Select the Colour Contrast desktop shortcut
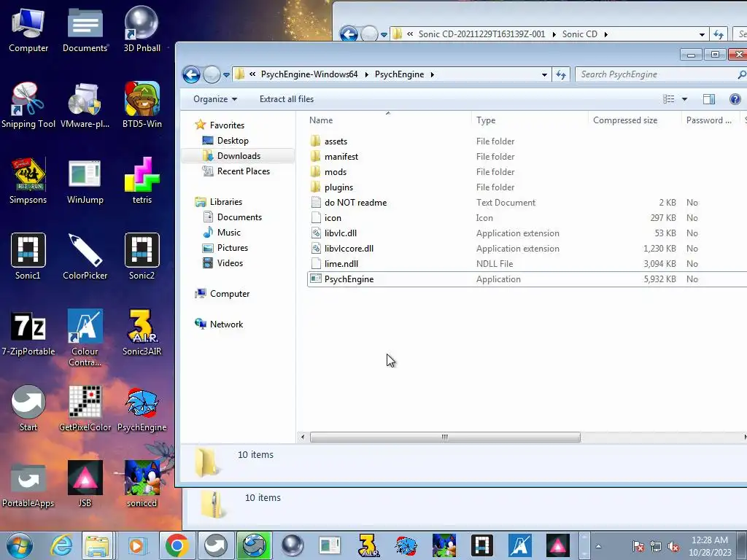Image resolution: width=747 pixels, height=560 pixels. click(x=85, y=338)
